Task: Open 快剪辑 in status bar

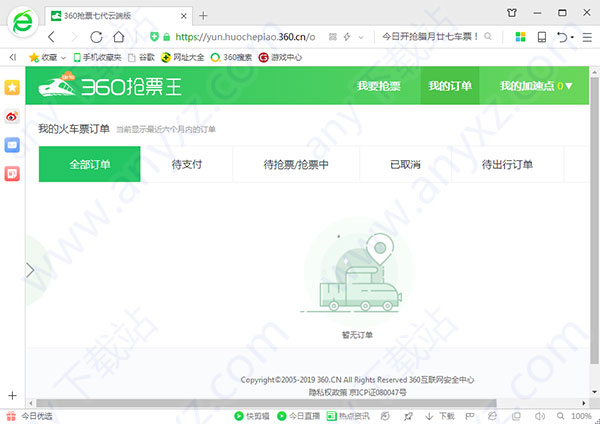Action: tap(252, 416)
